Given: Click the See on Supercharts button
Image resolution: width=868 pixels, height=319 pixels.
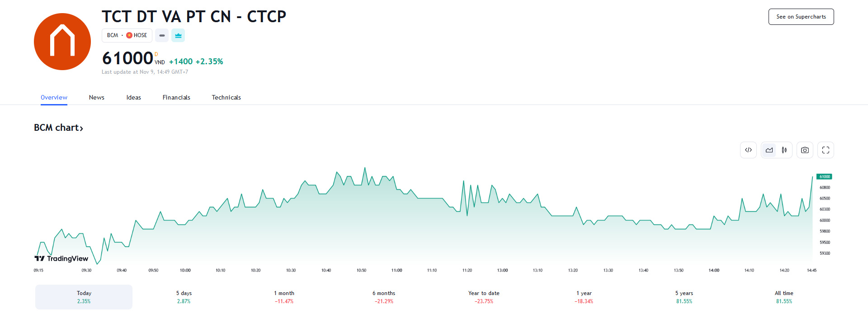Looking at the screenshot, I should tap(801, 17).
